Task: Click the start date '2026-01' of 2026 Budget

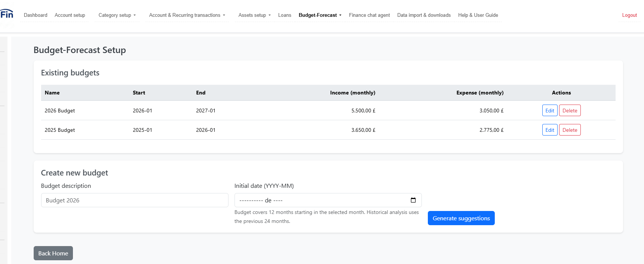Action: [x=142, y=111]
